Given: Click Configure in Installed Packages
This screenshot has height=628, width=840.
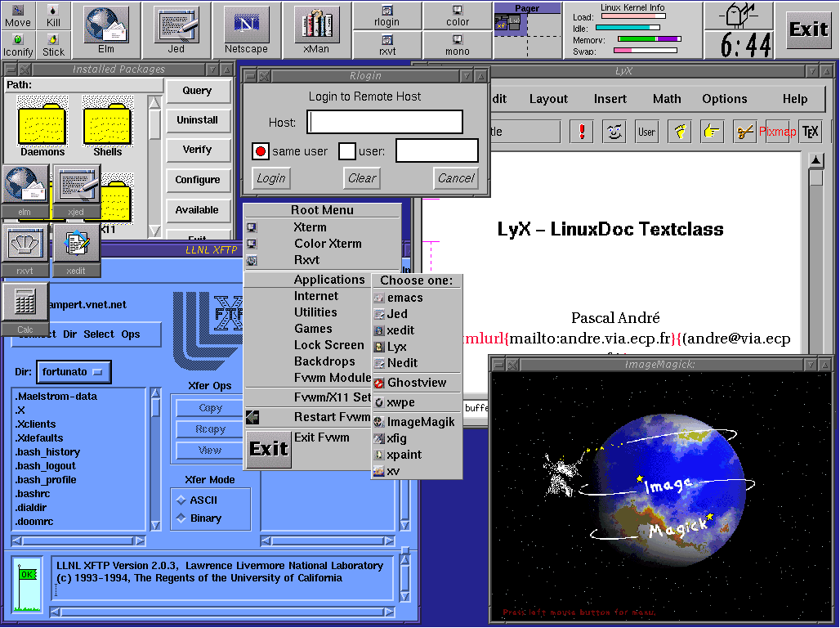Looking at the screenshot, I should tap(197, 180).
